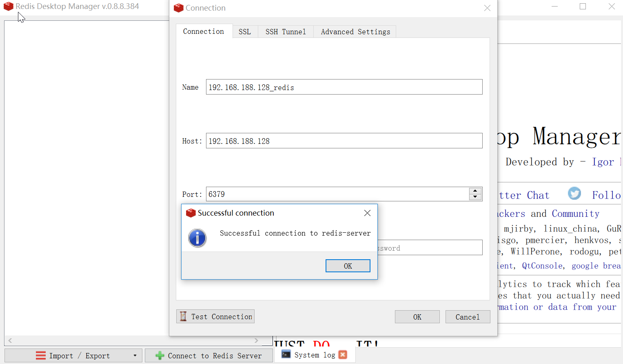Screen dimensions: 623x364
Task: Open the System log tab
Action: click(x=314, y=355)
